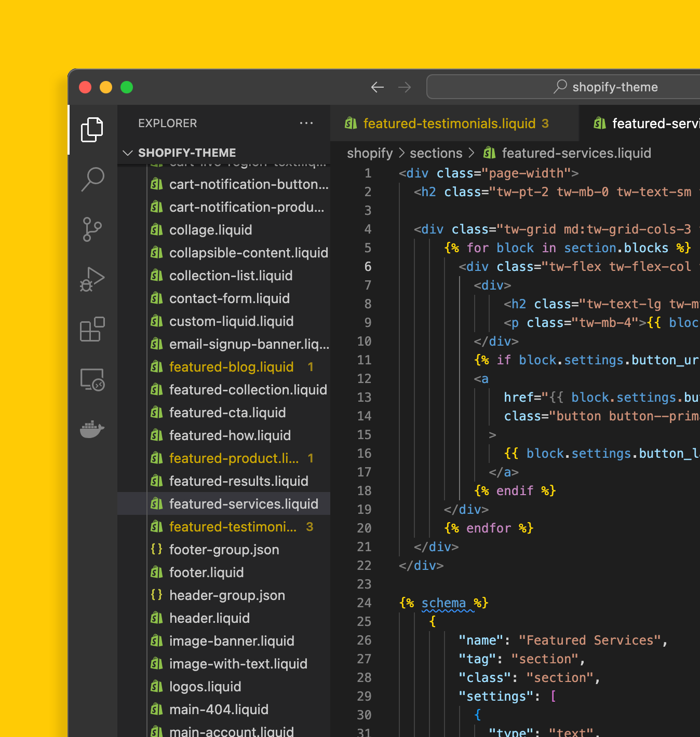The width and height of the screenshot is (700, 737).
Task: Click the "Featured Services" string on line 26
Action: pos(589,640)
